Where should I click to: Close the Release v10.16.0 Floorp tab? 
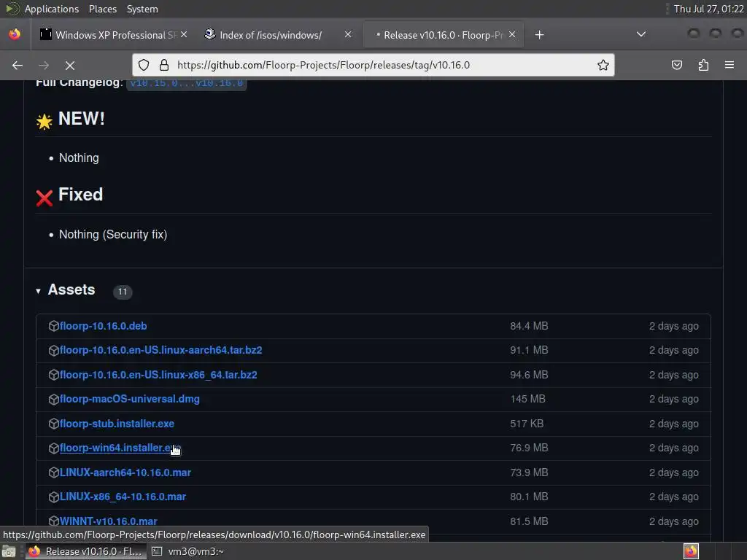pos(512,34)
